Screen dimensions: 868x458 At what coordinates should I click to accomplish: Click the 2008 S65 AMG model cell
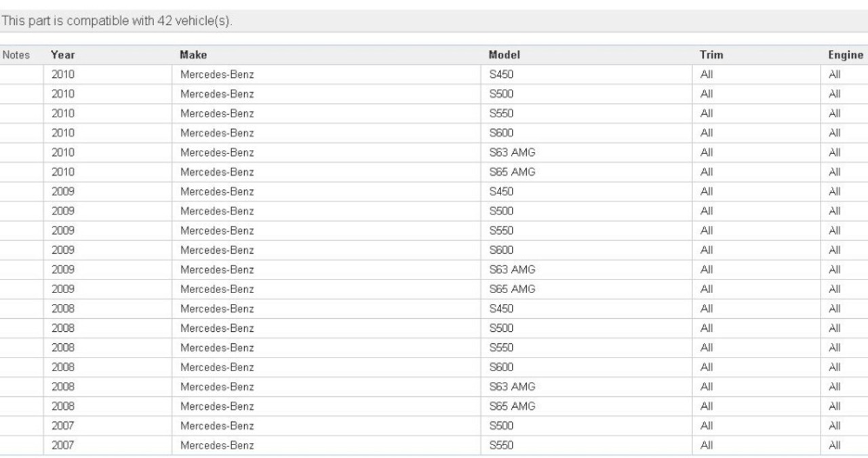pos(587,406)
